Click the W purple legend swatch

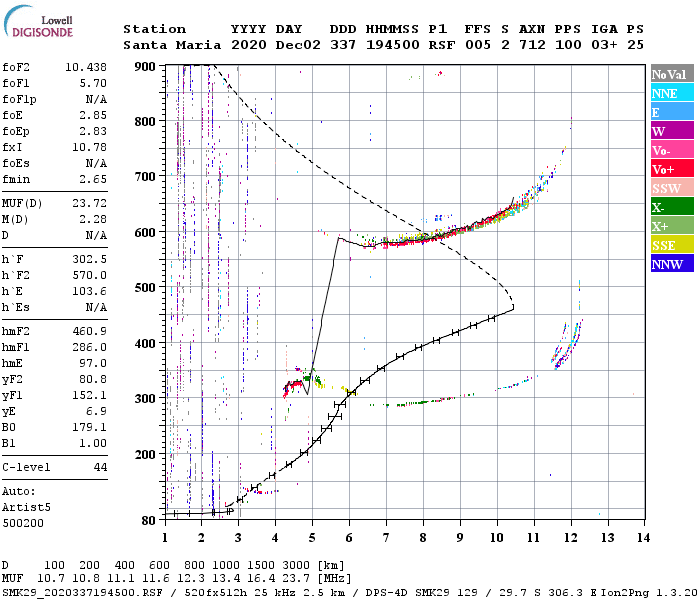point(672,131)
